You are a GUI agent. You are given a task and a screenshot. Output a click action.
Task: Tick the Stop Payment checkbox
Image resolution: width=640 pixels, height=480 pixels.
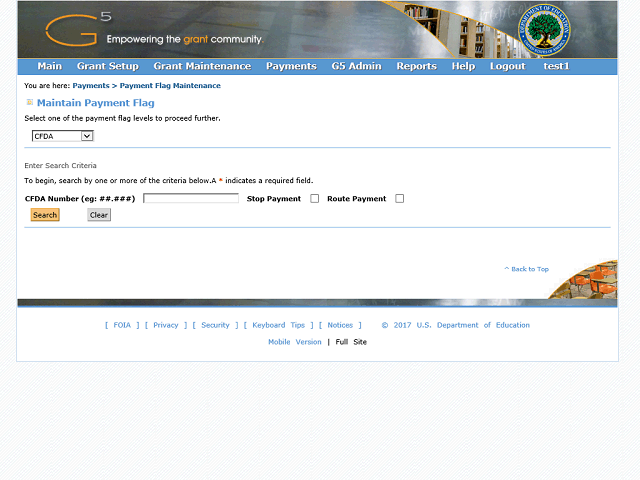pyautogui.click(x=314, y=198)
